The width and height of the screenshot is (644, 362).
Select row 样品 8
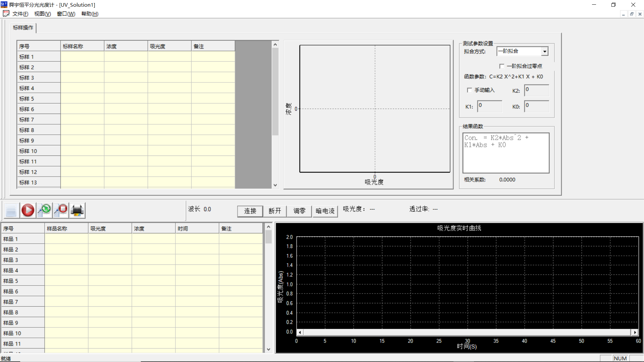pos(23,312)
